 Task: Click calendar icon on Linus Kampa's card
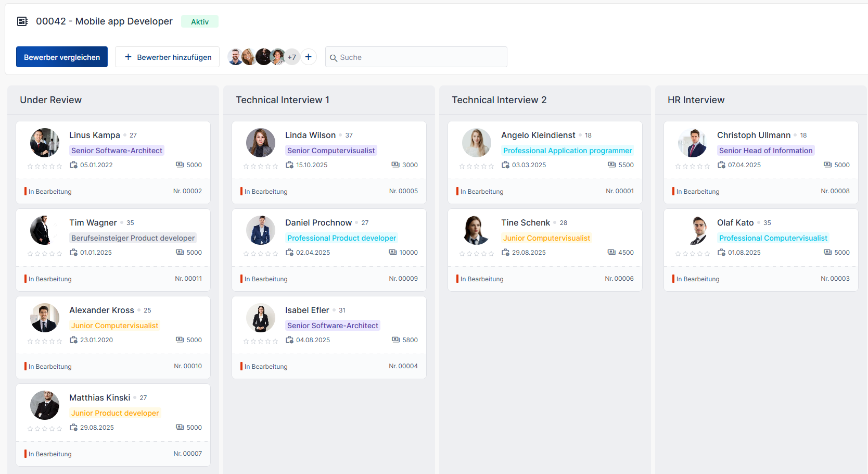[x=74, y=165]
